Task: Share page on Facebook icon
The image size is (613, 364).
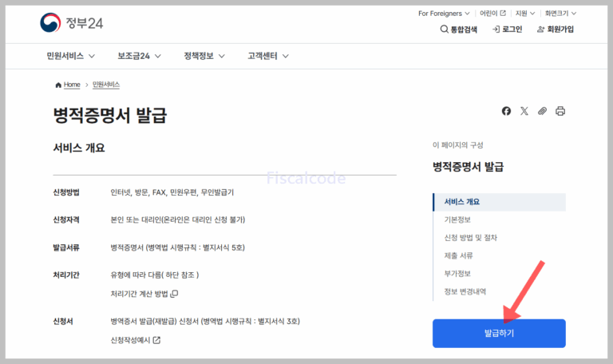Action: 506,111
